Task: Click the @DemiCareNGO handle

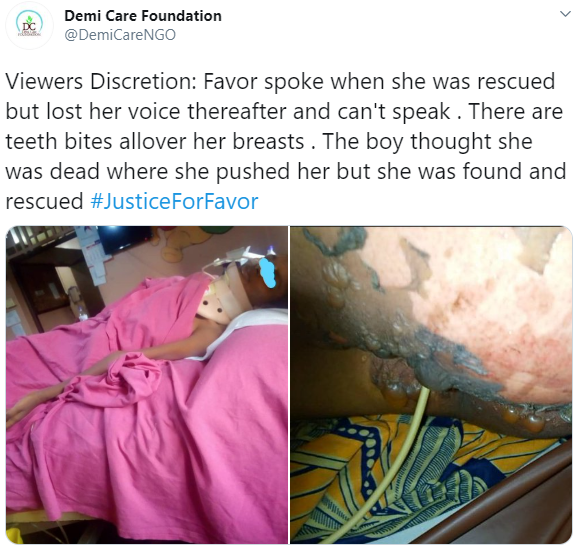Action: tap(120, 35)
